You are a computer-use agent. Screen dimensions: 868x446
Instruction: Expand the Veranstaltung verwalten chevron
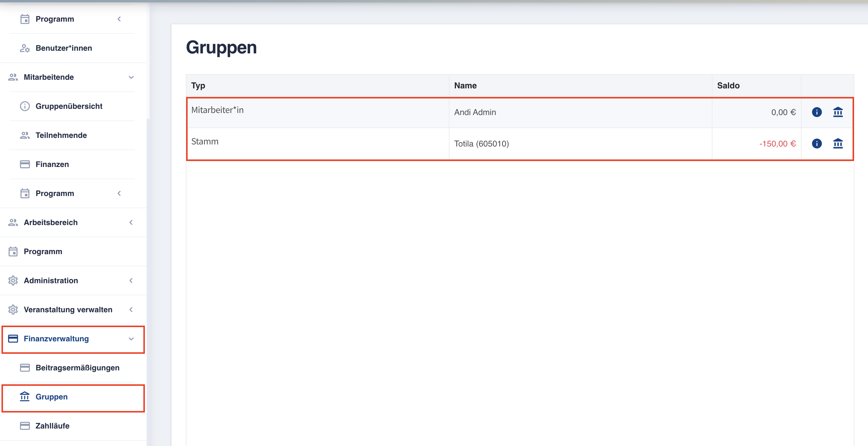tap(131, 310)
